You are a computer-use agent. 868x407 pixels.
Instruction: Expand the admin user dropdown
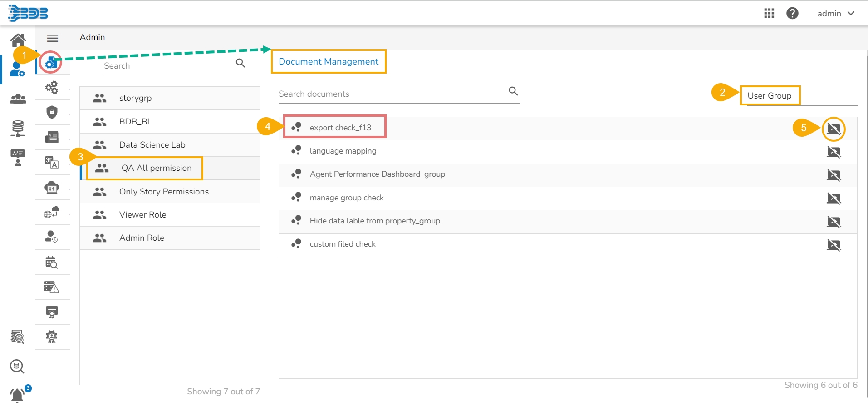pyautogui.click(x=836, y=14)
